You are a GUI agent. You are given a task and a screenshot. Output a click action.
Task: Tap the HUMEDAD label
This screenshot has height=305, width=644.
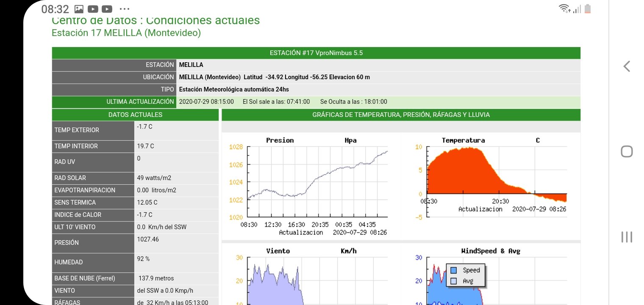pos(93,262)
